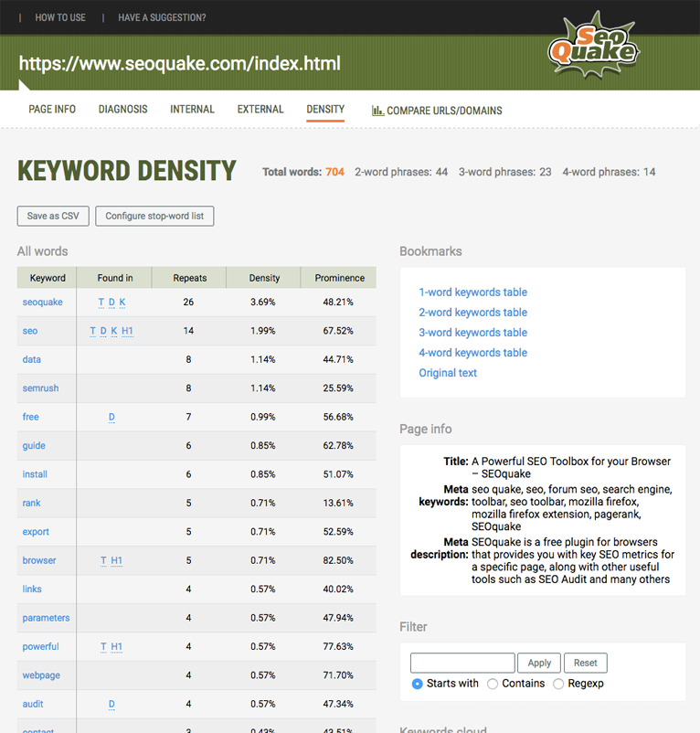Click the links keyword link

[x=32, y=589]
